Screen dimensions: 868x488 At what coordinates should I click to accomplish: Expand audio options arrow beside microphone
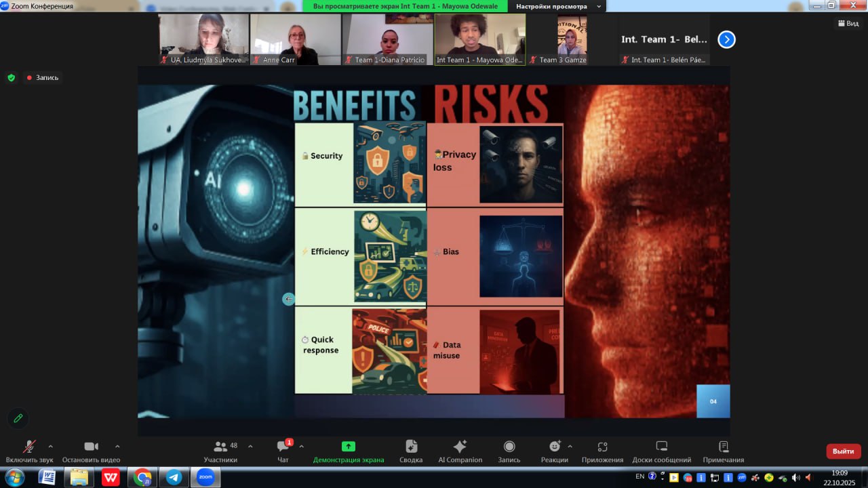click(51, 447)
